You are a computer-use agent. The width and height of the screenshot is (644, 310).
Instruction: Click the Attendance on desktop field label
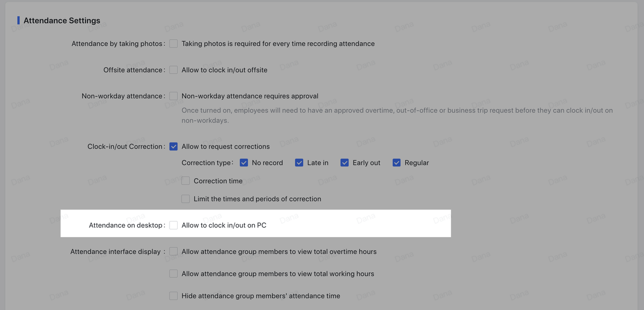pos(126,225)
